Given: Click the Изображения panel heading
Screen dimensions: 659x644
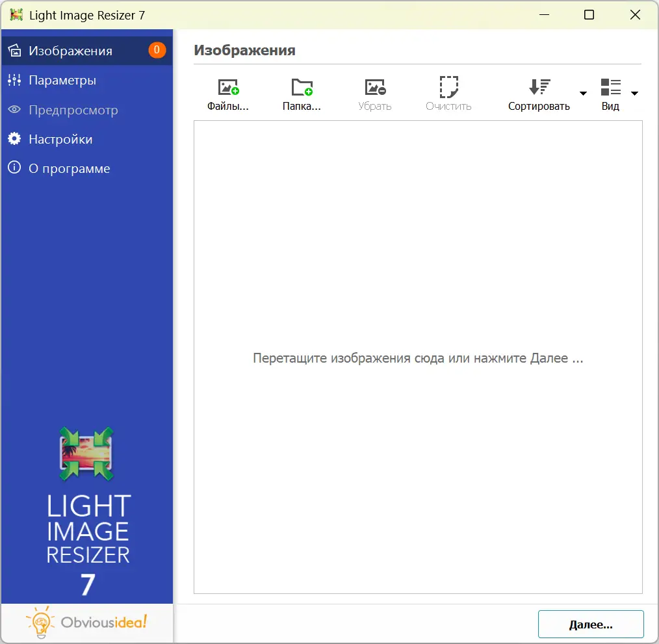Looking at the screenshot, I should 243,50.
